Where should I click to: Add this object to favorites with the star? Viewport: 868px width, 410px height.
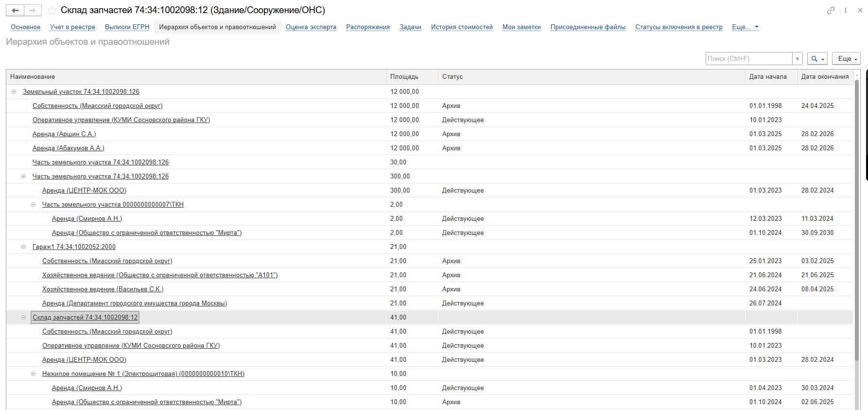tap(52, 10)
